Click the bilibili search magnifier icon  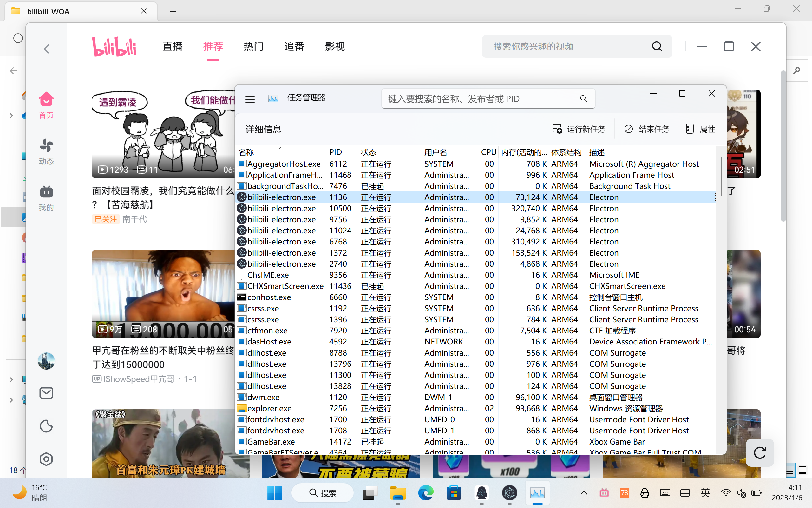pos(657,46)
